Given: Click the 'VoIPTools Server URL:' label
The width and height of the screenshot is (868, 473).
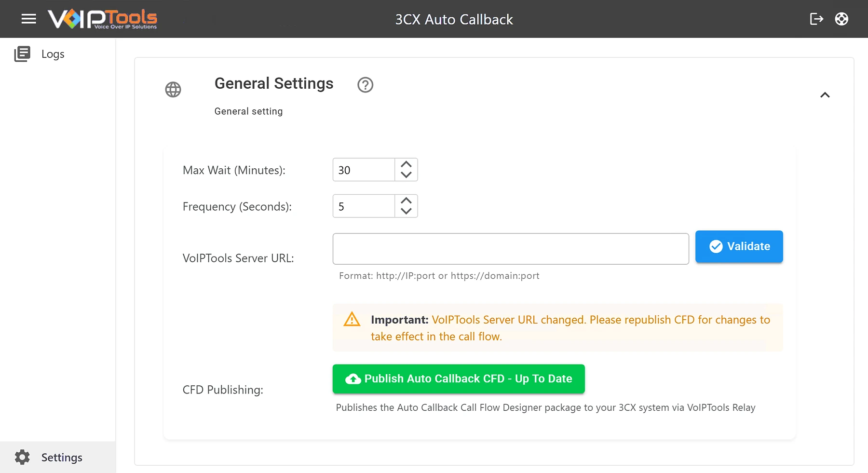Looking at the screenshot, I should pyautogui.click(x=238, y=258).
